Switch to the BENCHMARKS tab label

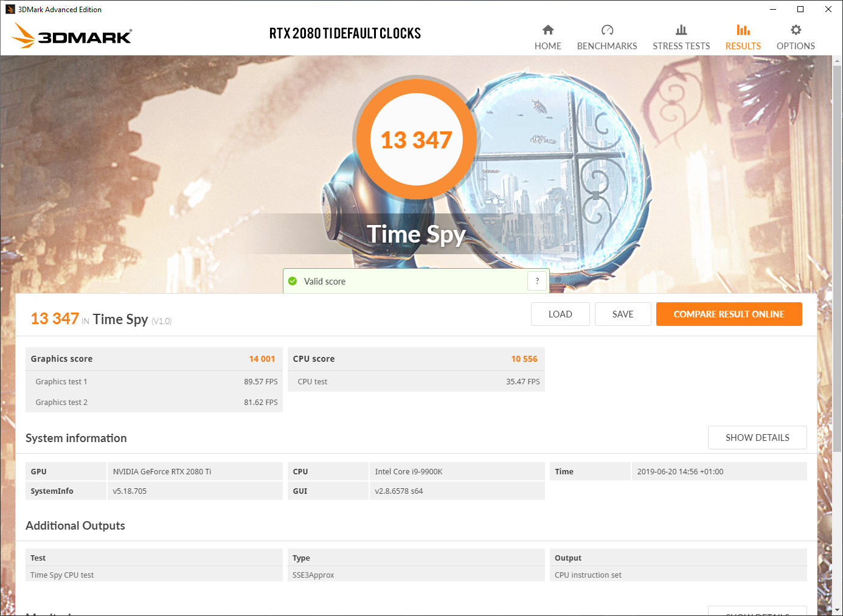tap(607, 46)
